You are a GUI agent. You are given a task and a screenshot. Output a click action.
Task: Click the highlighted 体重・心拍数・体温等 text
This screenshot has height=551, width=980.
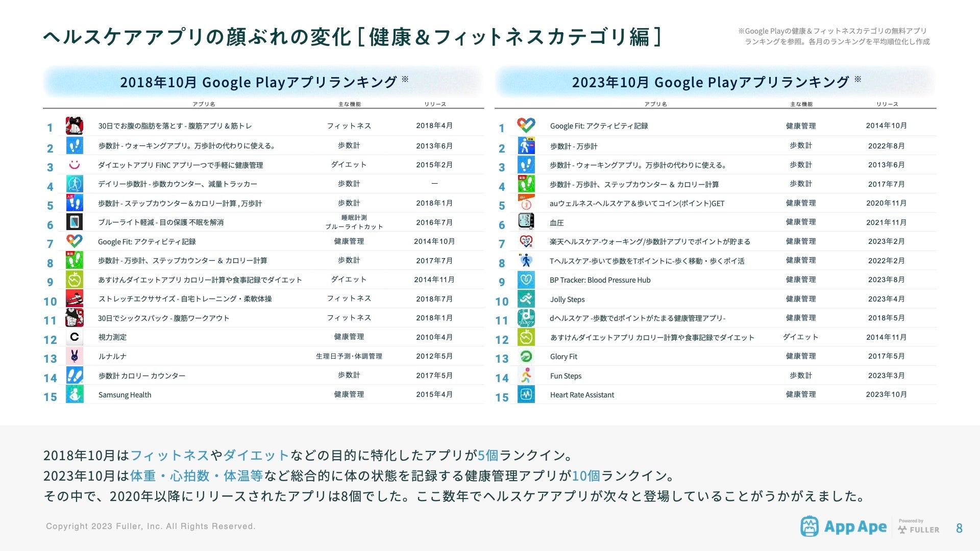[197, 475]
